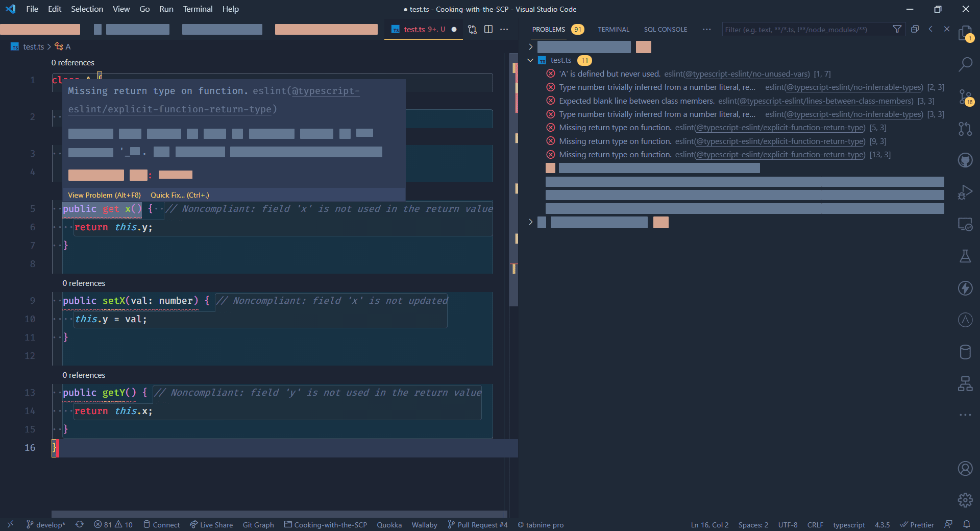Open the Accounts menu

(x=965, y=468)
